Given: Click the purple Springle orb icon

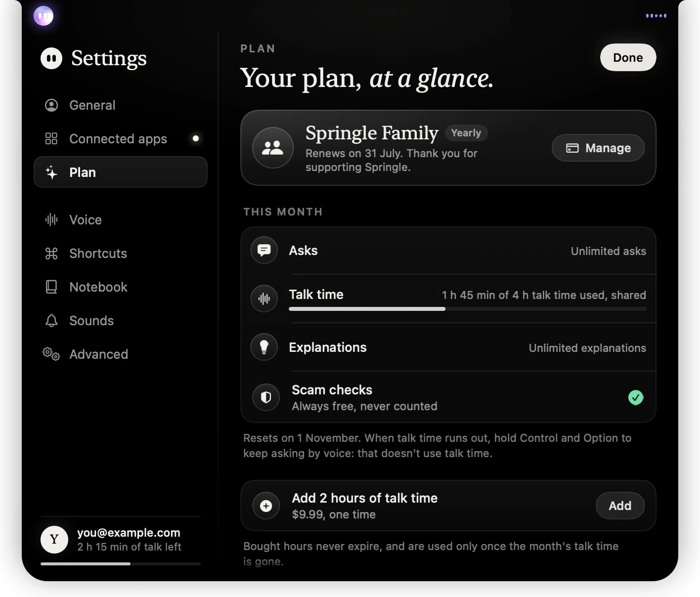Looking at the screenshot, I should point(44,16).
